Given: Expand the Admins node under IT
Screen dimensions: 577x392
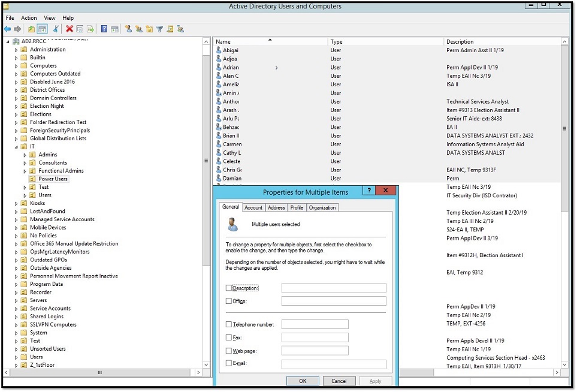Looking at the screenshot, I should tap(25, 155).
